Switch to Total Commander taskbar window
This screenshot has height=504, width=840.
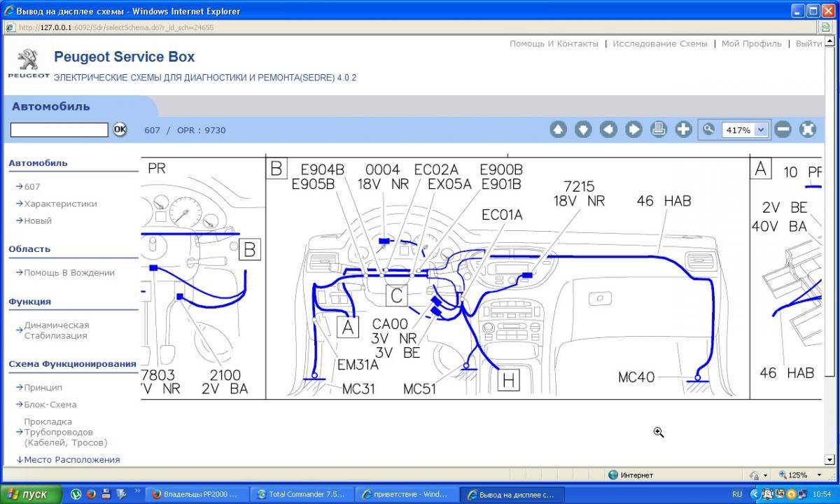coord(302,494)
